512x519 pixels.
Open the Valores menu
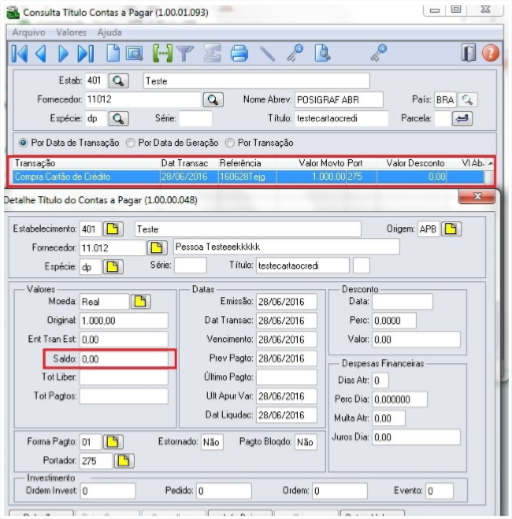71,33
